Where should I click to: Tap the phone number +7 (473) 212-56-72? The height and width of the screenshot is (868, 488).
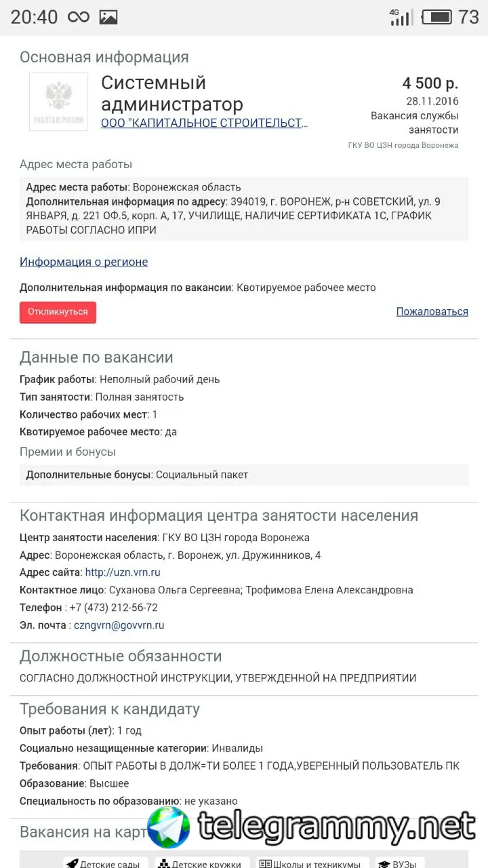[113, 608]
